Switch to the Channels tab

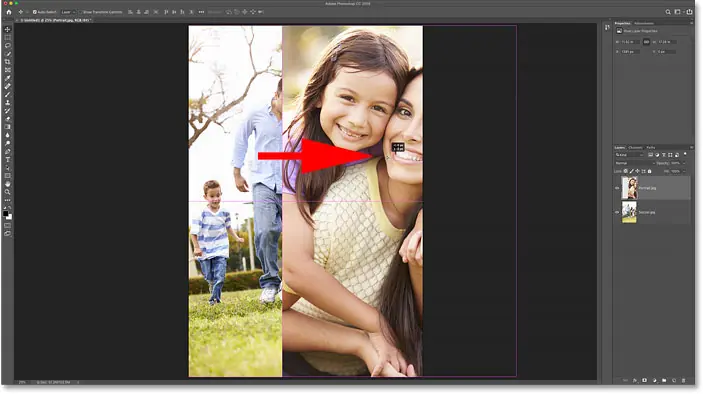(635, 147)
